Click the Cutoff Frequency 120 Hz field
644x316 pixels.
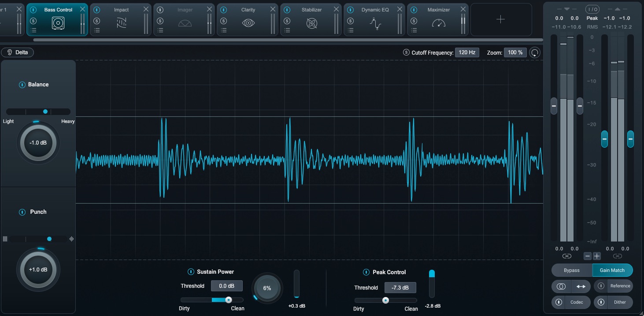(x=467, y=52)
